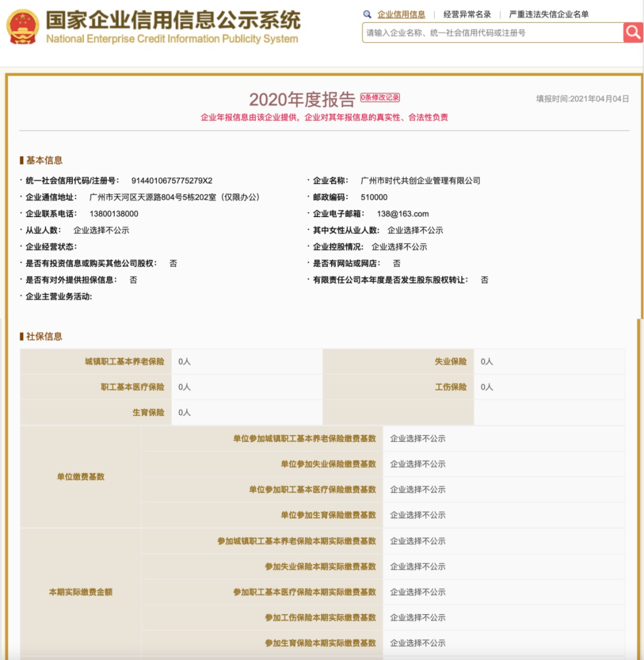Screen dimensions: 644x660
Task: Click the national emblem logo
Action: [23, 27]
